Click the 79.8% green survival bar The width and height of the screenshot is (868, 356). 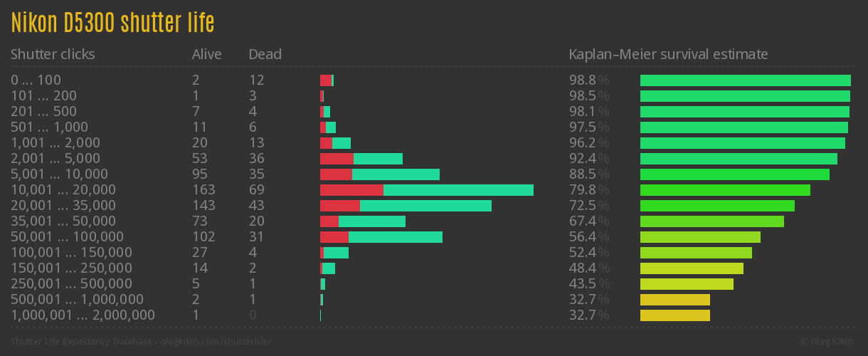click(x=725, y=190)
